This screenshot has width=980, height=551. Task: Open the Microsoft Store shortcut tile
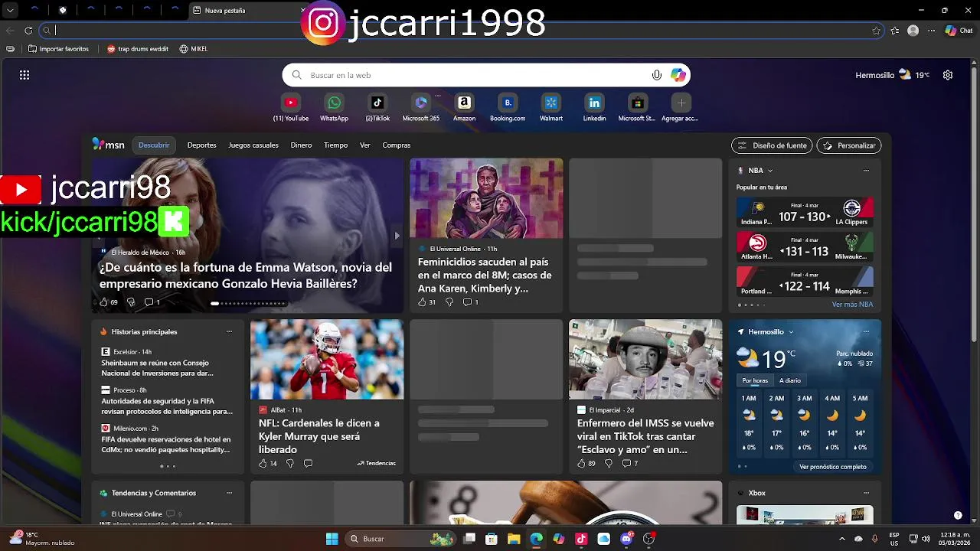coord(637,103)
